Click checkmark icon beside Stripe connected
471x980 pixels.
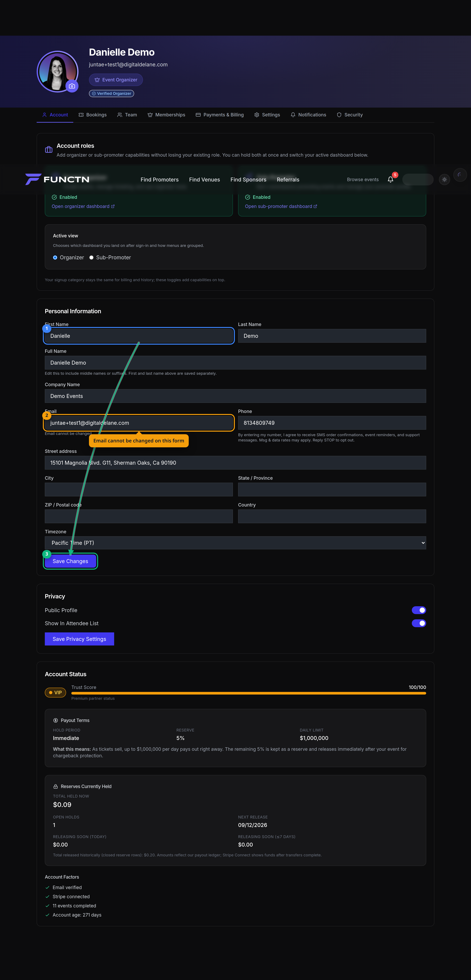(48, 896)
